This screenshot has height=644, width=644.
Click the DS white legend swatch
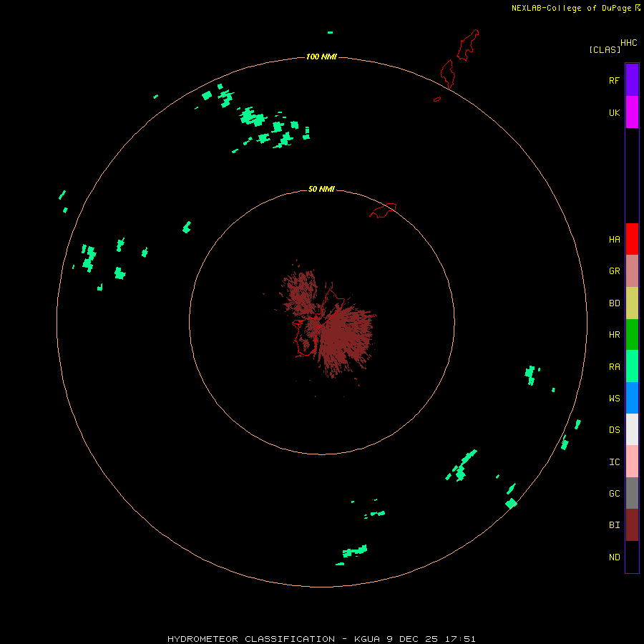[x=632, y=429]
